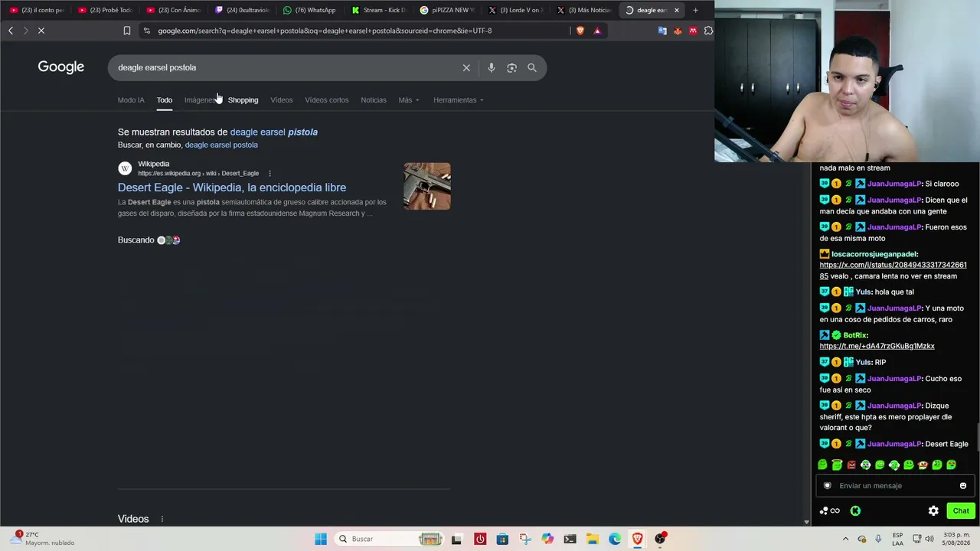Click the browser address bar URL
This screenshot has height=551, width=980.
coord(325,31)
